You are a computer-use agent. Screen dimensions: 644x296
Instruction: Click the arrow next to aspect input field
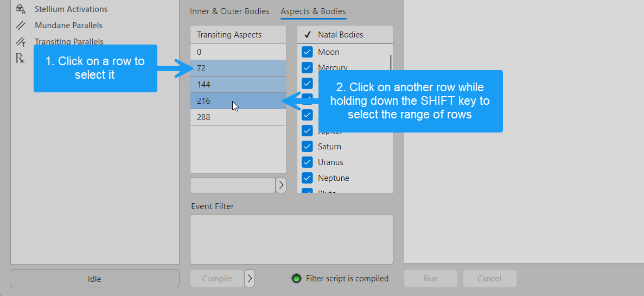281,185
